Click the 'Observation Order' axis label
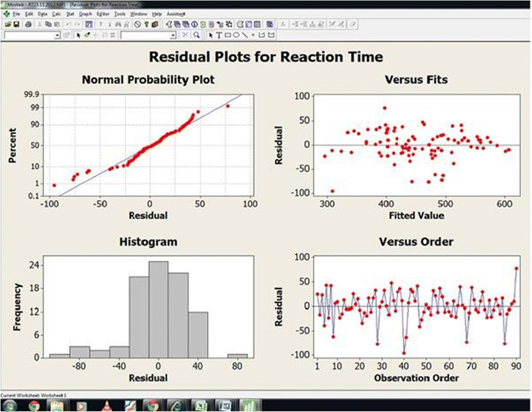 (416, 378)
